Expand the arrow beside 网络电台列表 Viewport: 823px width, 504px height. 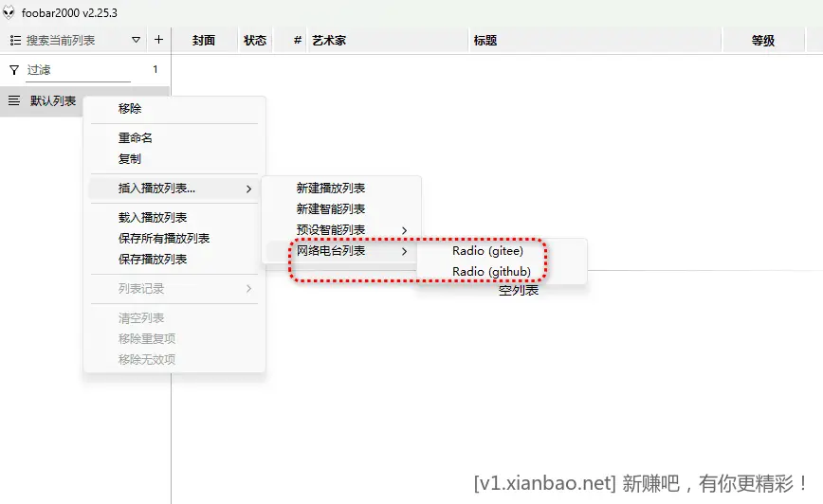[x=404, y=252]
